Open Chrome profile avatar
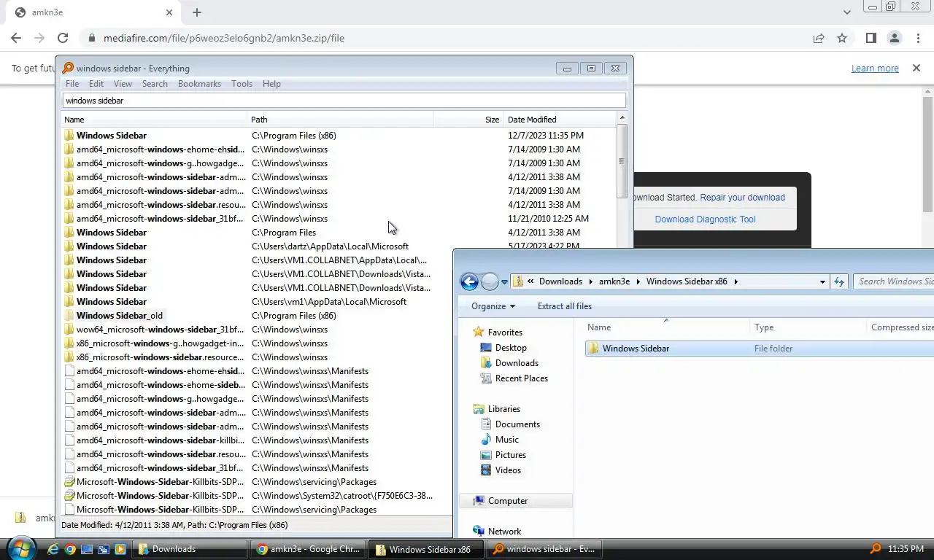The image size is (934, 560). 894,38
